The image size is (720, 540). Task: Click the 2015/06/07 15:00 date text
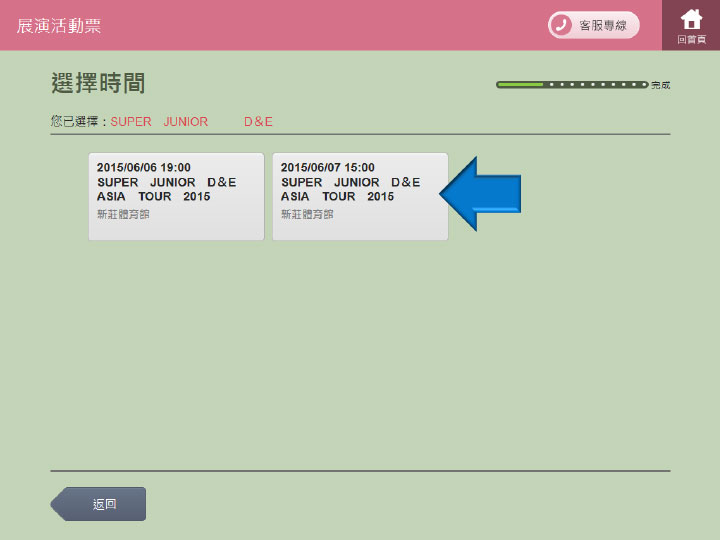click(328, 168)
